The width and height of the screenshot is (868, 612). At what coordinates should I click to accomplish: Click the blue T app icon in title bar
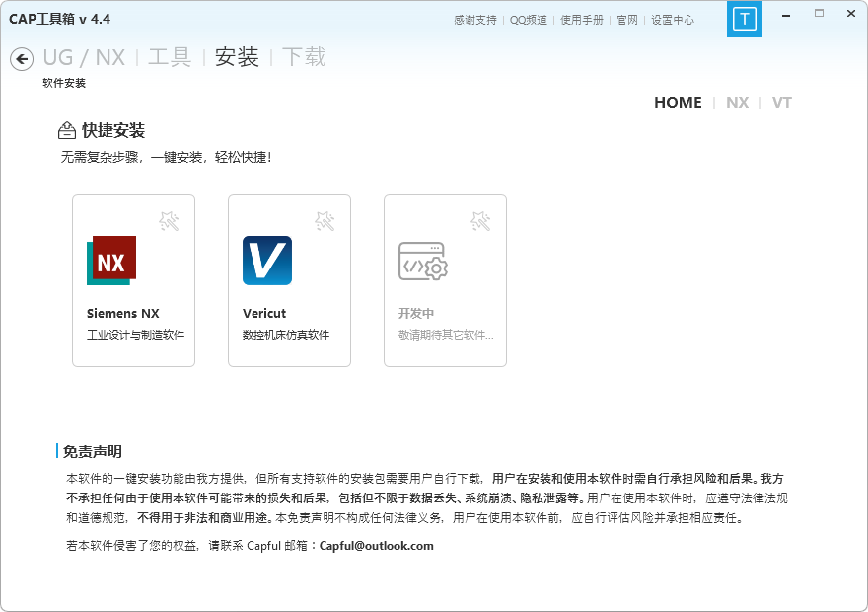pos(745,19)
